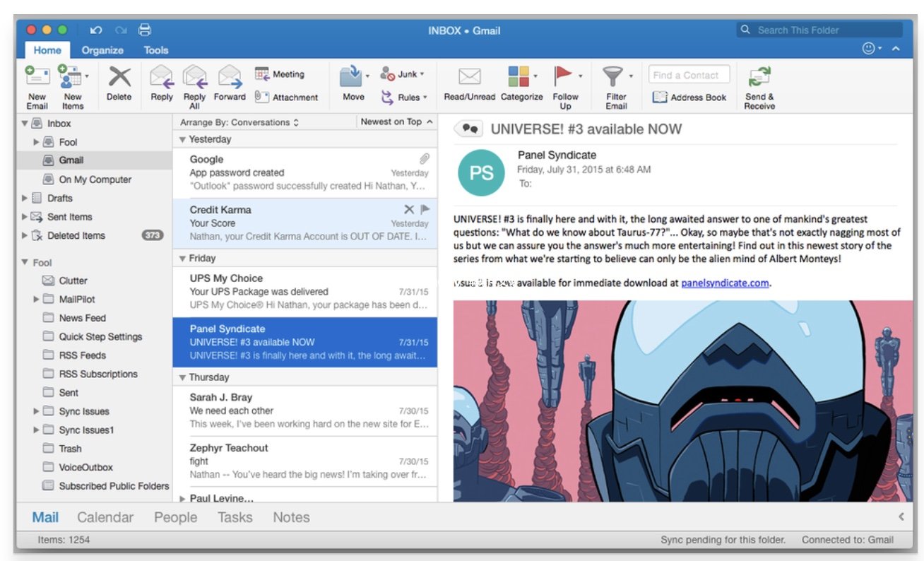This screenshot has width=924, height=561.
Task: Go to Notes view
Action: point(291,517)
